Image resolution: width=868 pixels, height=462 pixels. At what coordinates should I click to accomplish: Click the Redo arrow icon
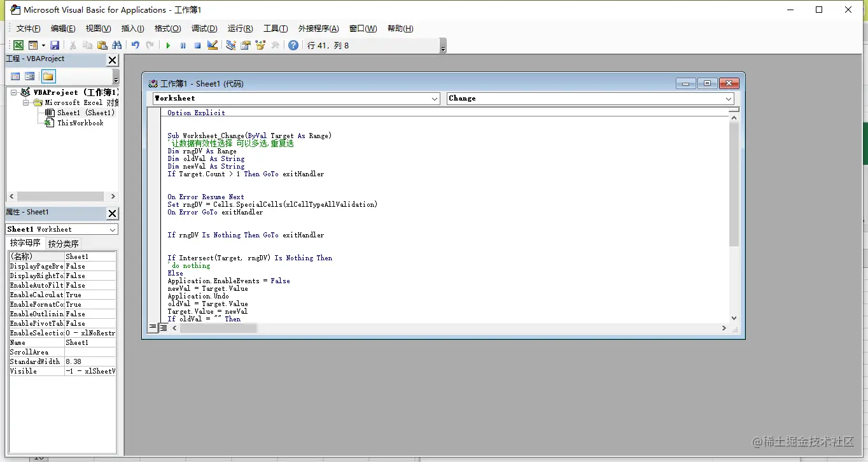coord(150,45)
